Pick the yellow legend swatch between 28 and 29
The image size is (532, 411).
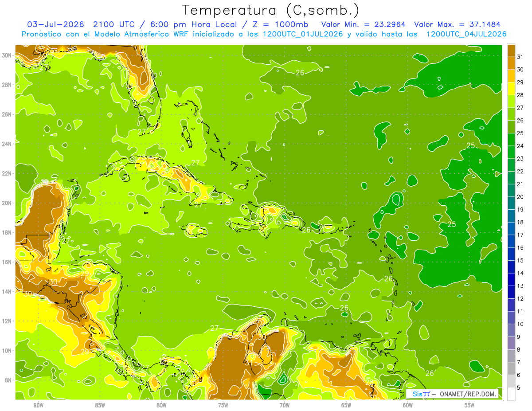511,89
